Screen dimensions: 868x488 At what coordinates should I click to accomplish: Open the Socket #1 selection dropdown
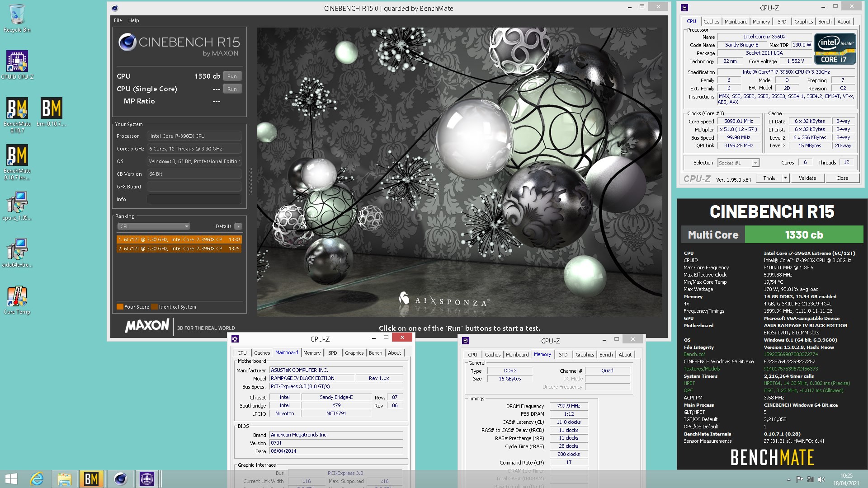tap(738, 163)
